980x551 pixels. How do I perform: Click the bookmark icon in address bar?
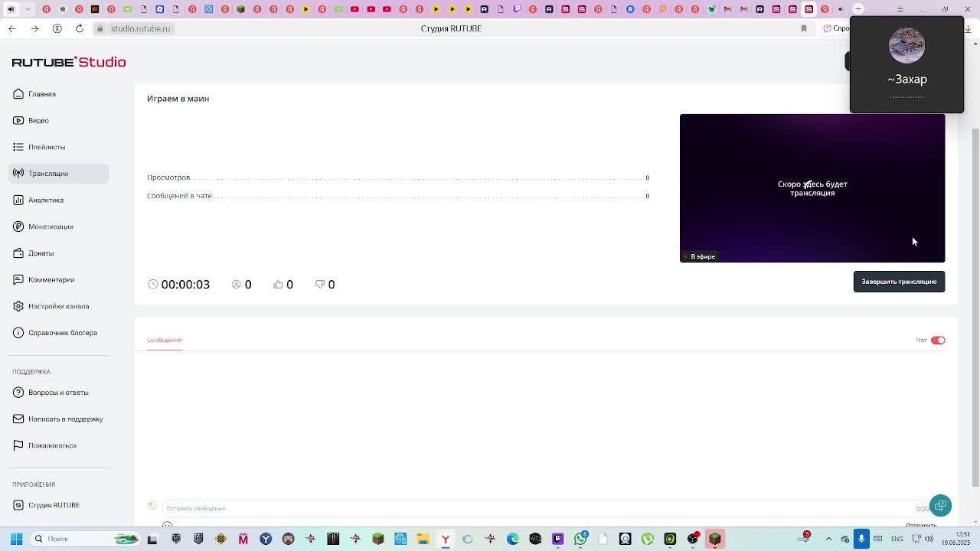coord(804,28)
